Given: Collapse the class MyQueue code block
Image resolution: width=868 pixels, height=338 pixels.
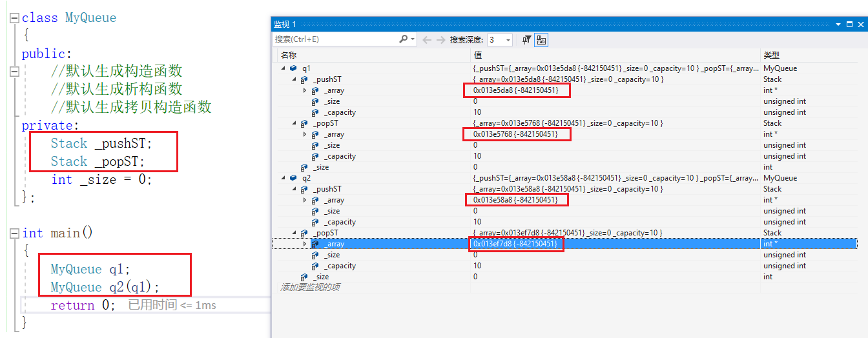Looking at the screenshot, I should 14,18.
